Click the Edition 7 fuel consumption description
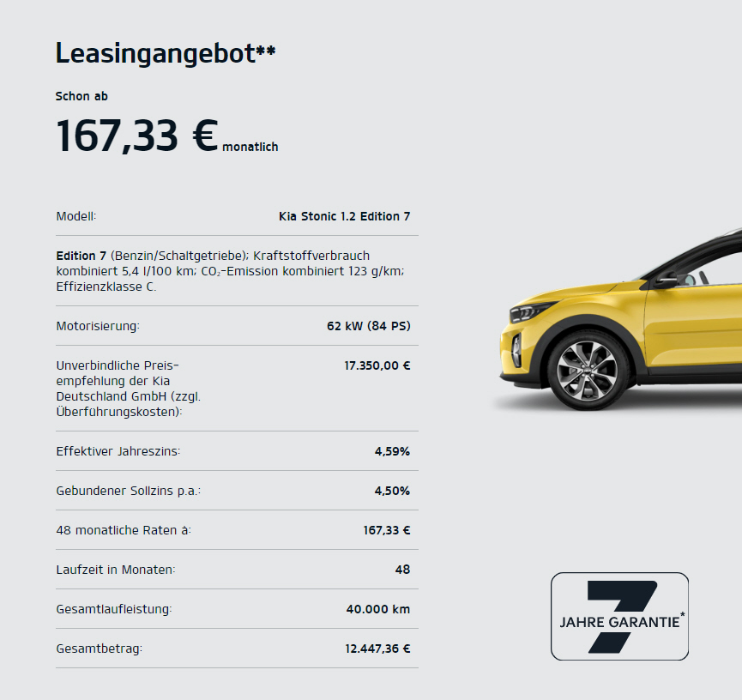742x700 pixels. tap(230, 271)
